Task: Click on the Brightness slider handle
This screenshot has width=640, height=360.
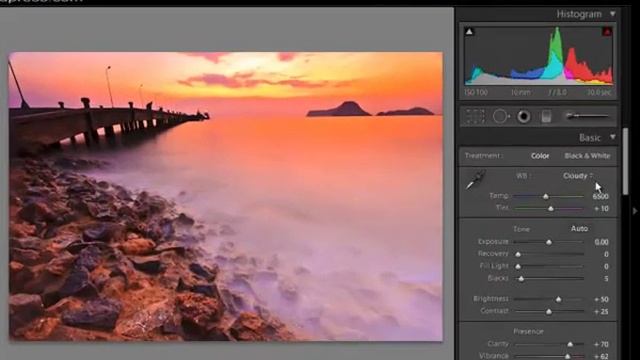Action: pyautogui.click(x=558, y=300)
